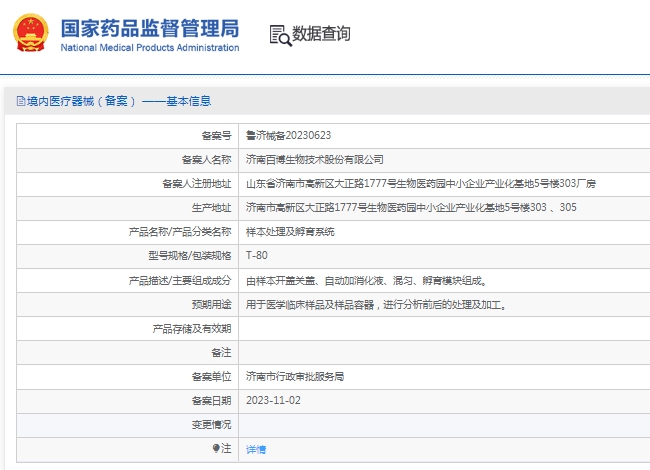
Task: Click the 备案人注册地址 label
Action: point(196,184)
